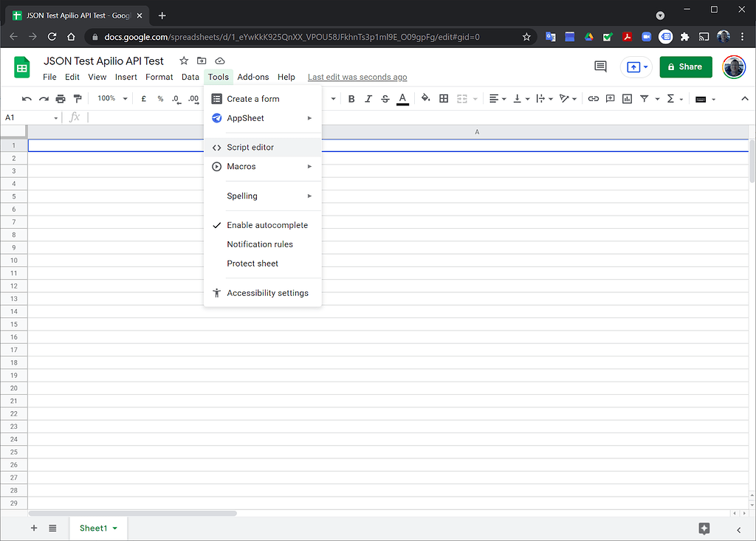Insert a chart via toolbar icon
The height and width of the screenshot is (541, 756).
pyautogui.click(x=627, y=98)
